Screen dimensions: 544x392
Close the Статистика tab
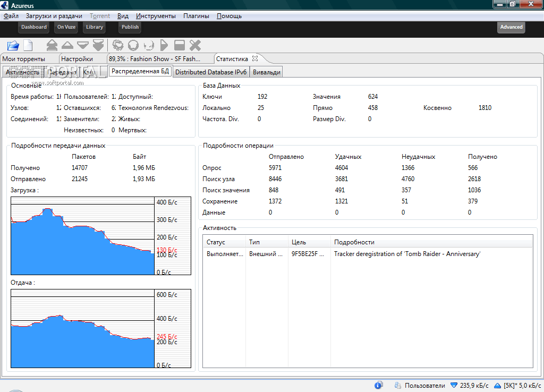255,58
